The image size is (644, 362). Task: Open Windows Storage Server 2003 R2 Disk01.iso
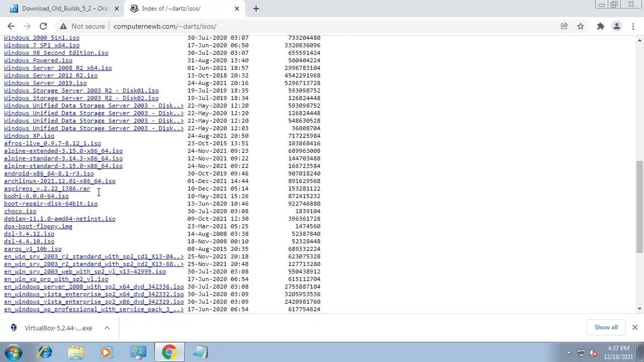point(81,90)
